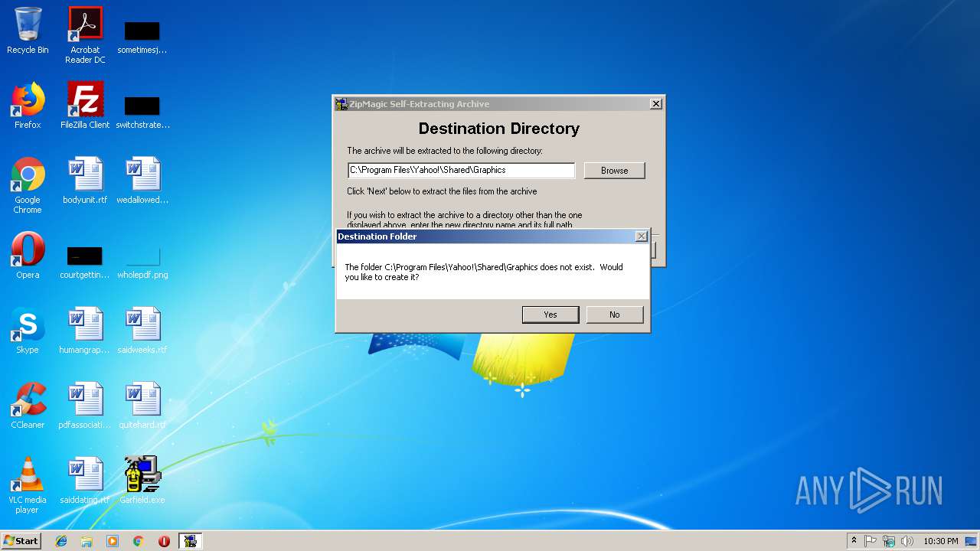Screen dimensions: 980x551
Task: Close the ZipMagic Self-Extracting Archive window
Action: 656,104
